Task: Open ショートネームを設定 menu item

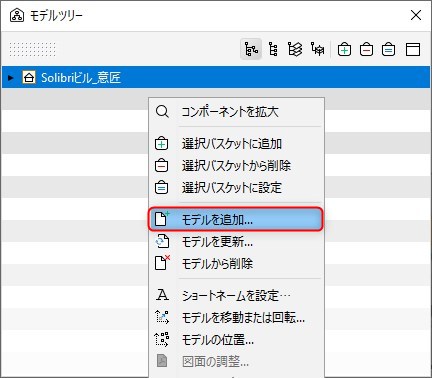Action: pyautogui.click(x=236, y=295)
